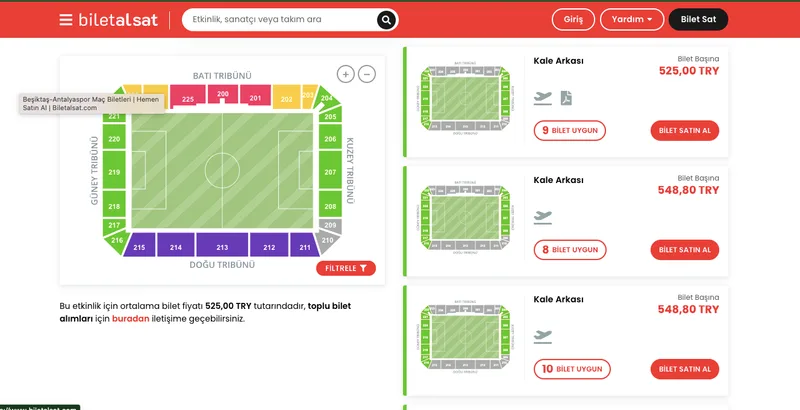Click the airplane icon on 10-ticket listing
This screenshot has height=410, width=800.
(x=543, y=337)
